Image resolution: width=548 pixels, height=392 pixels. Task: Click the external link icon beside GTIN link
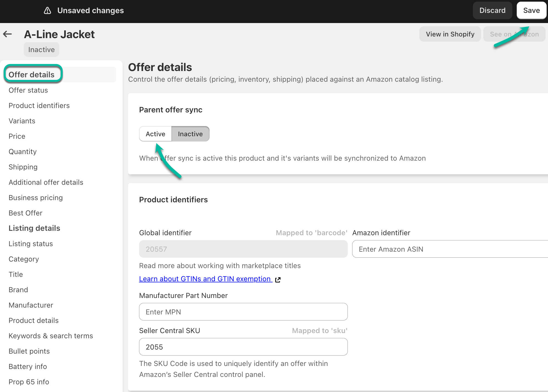coord(278,279)
